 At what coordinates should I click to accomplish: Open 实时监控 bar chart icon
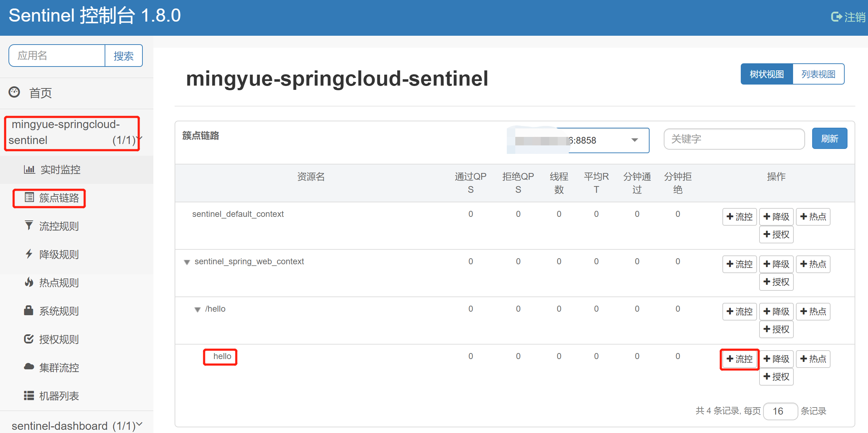pos(29,169)
